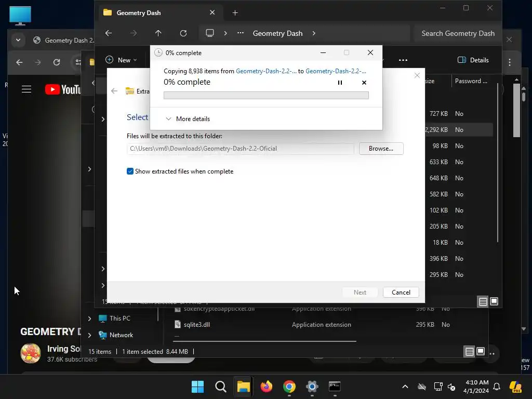Open the notification bell
532x399 pixels.
pos(497,387)
